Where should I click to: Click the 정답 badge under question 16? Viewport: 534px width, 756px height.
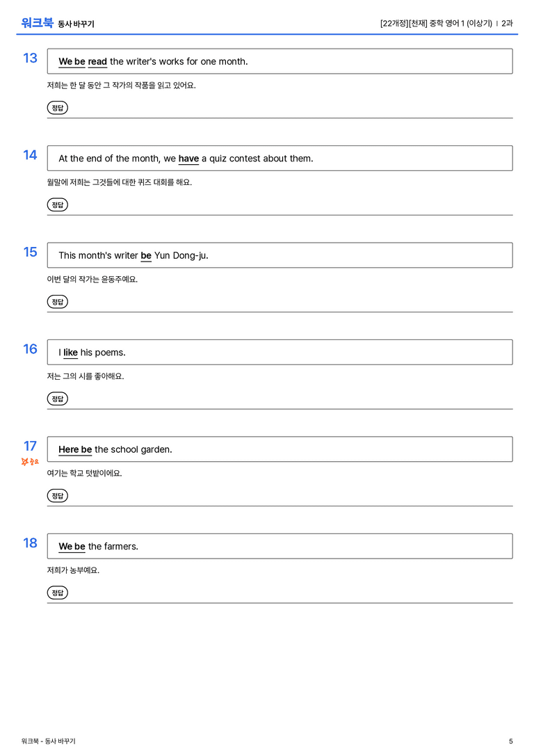pos(57,399)
